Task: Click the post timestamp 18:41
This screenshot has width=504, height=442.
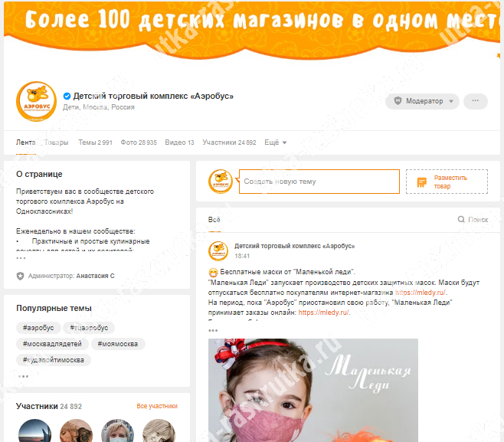Action: (242, 256)
